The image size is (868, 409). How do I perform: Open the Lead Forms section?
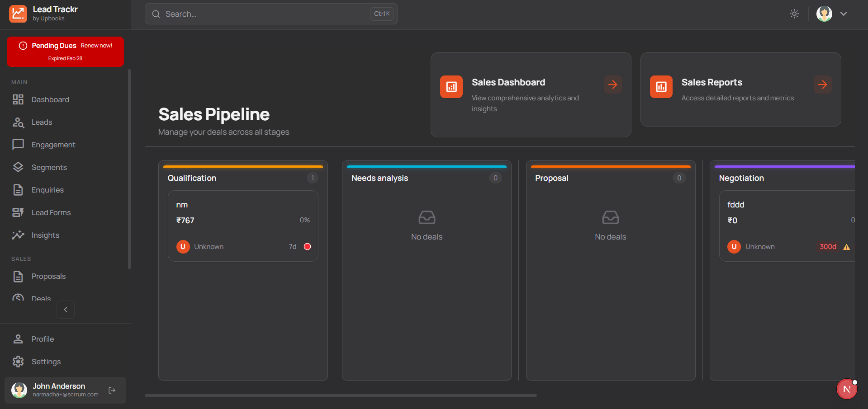point(51,212)
